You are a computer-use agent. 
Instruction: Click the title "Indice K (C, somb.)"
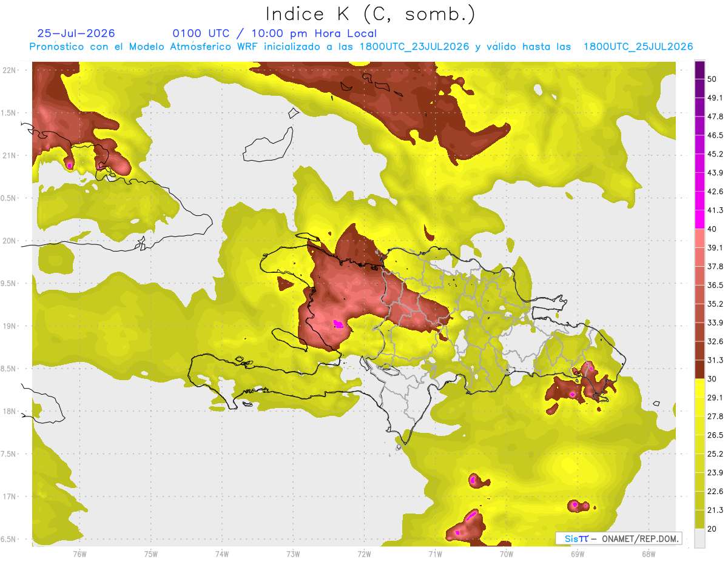click(371, 14)
